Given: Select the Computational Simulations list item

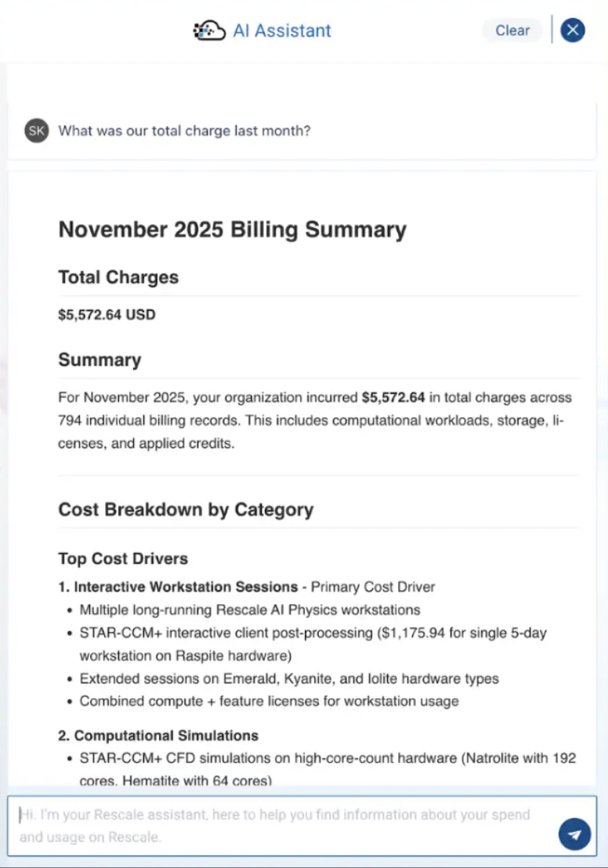Looking at the screenshot, I should point(166,736).
